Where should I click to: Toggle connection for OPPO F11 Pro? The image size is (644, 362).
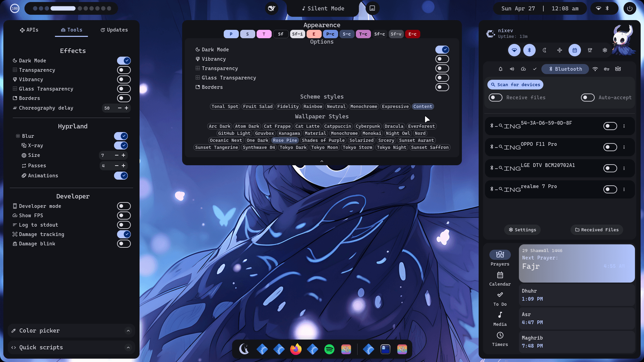point(610,147)
